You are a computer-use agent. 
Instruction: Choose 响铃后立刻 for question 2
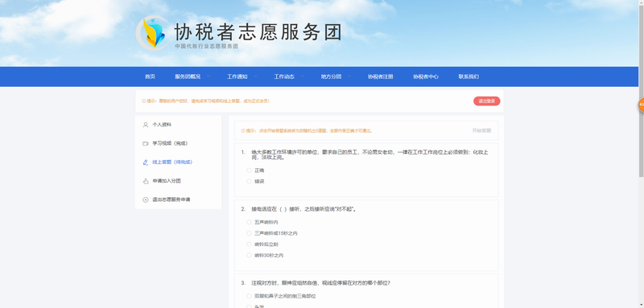249,244
